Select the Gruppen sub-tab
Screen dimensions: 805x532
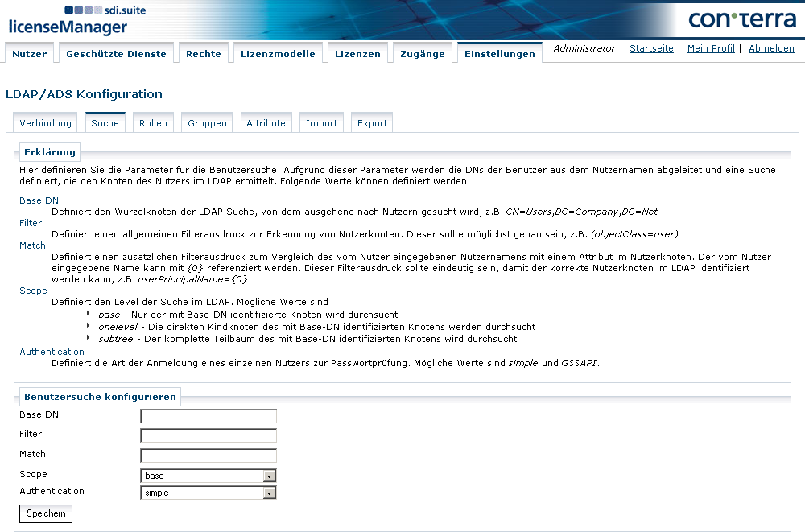(x=206, y=122)
